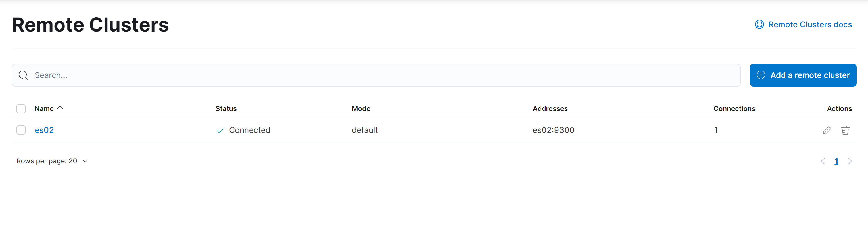Go to next page arrow

(850, 161)
